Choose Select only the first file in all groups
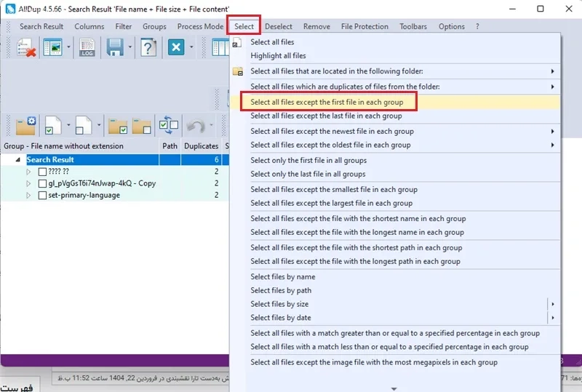Viewport: 582px width, 392px height. pyautogui.click(x=394, y=160)
